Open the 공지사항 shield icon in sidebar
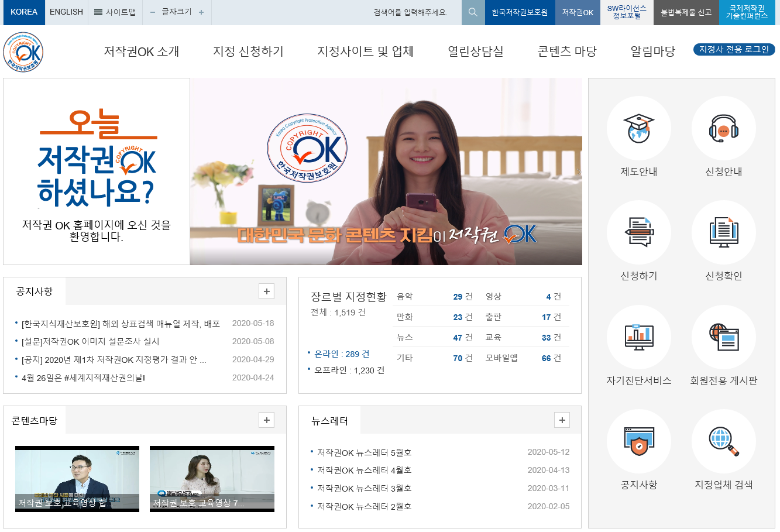The image size is (780, 532). tap(639, 441)
